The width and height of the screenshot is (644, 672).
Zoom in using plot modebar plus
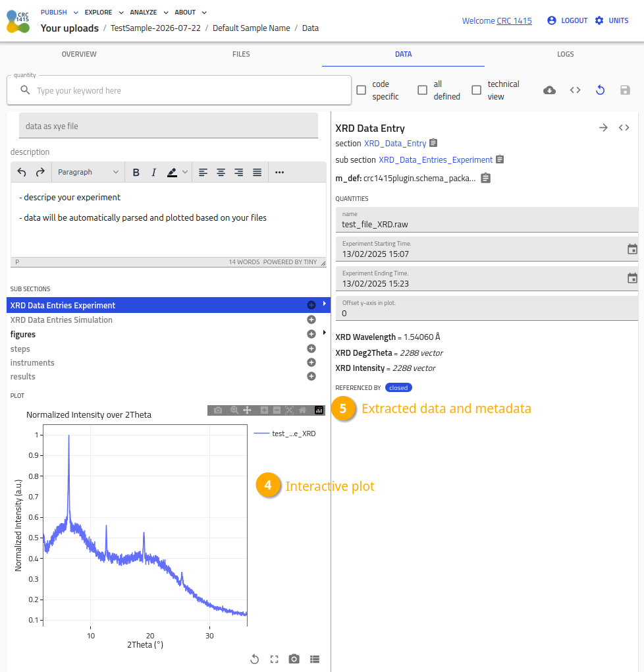click(264, 410)
